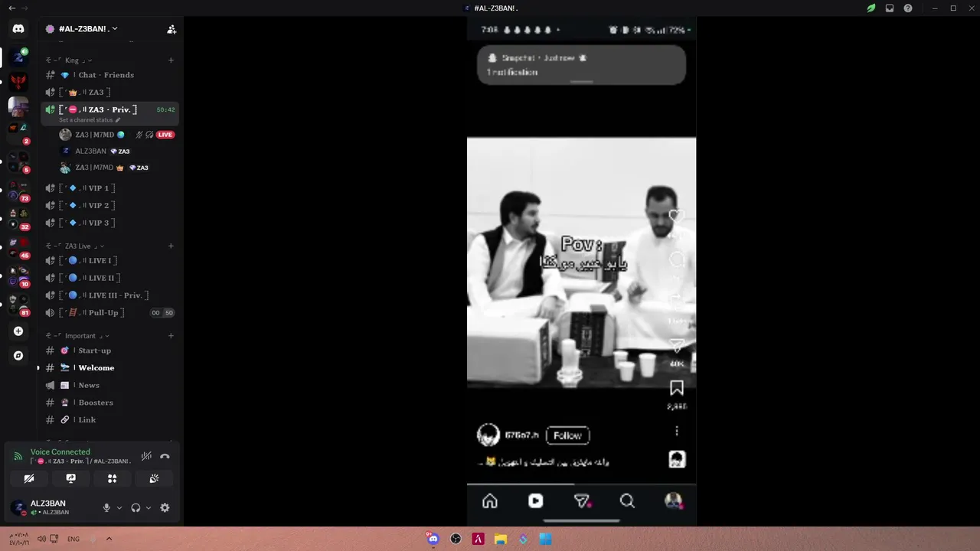Add a server with the plus icon
The image size is (980, 551).
coord(18,331)
